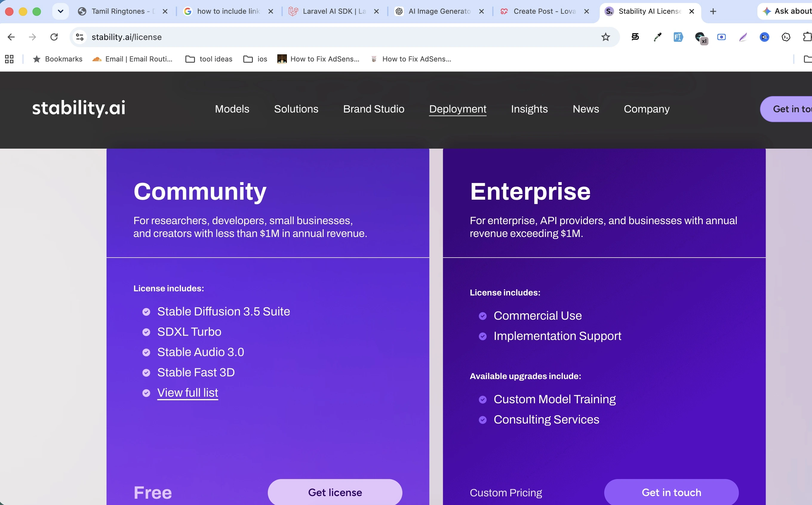Open the purple feather extension
Viewport: 812px width, 505px height.
(x=743, y=37)
